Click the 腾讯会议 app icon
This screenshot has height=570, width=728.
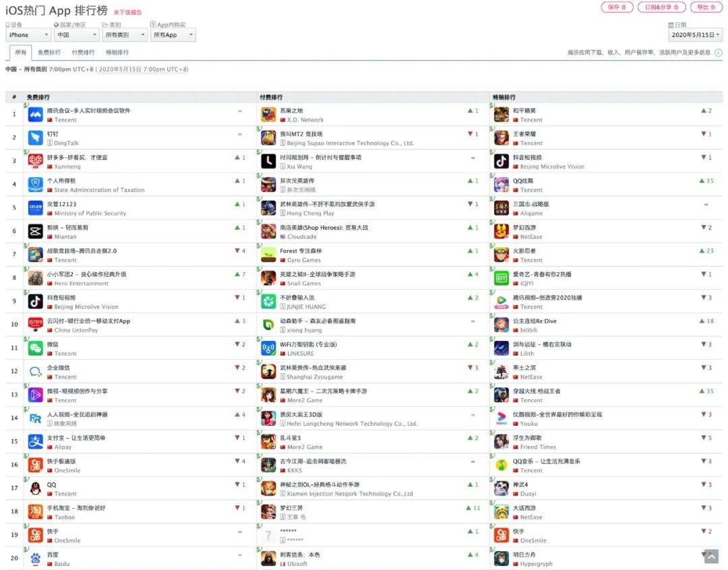tap(35, 114)
